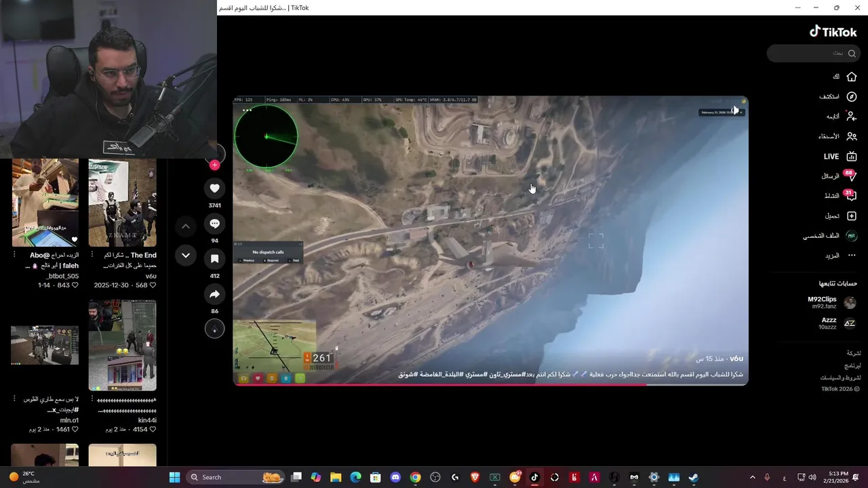Open weather widget showing 26°C
Screen dimensions: 868x488
click(24, 477)
